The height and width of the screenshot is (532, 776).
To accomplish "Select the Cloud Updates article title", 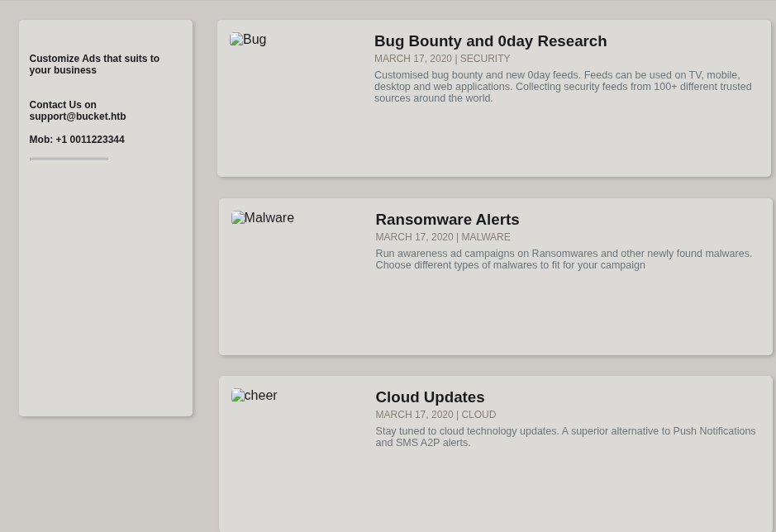I will (x=430, y=397).
